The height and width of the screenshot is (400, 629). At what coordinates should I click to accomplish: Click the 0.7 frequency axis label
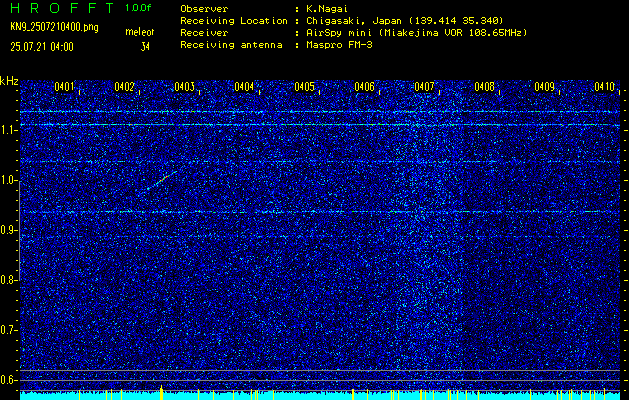pos(8,330)
